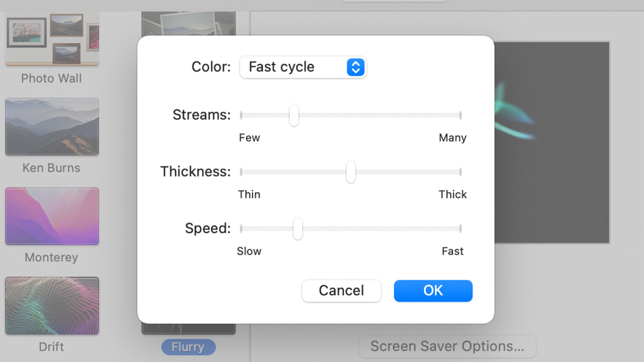Select the Photo Wall screen saver thumbnail

click(52, 39)
